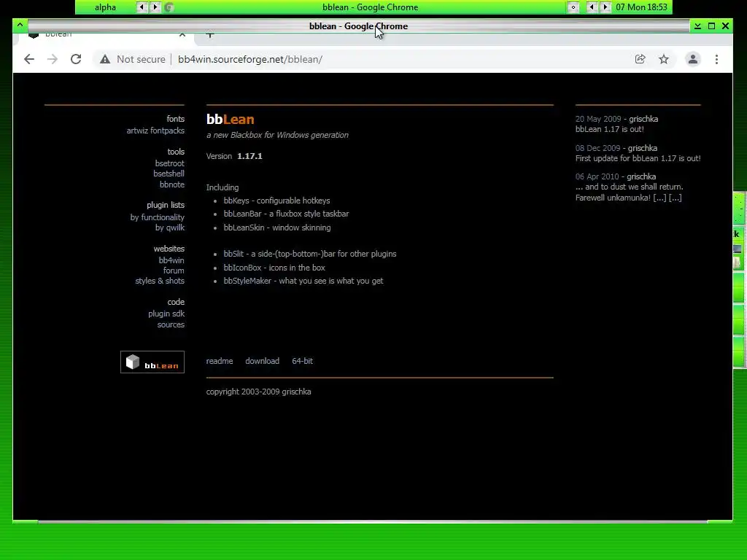Image resolution: width=747 pixels, height=560 pixels.
Task: Open a new tab with plus button
Action: point(209,34)
